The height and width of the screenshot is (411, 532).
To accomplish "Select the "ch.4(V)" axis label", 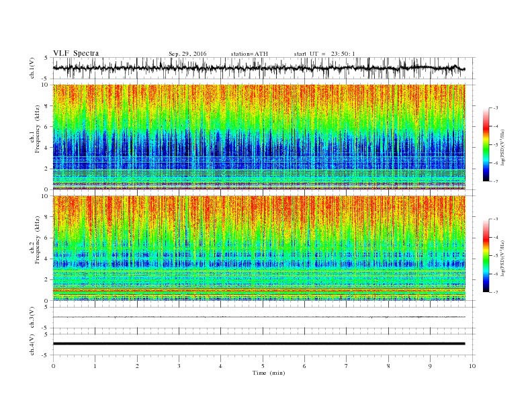I will pos(32,345).
